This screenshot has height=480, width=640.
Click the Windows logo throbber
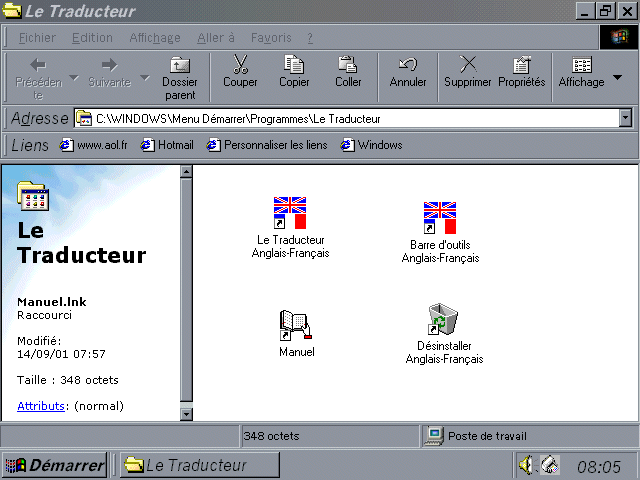(x=619, y=37)
